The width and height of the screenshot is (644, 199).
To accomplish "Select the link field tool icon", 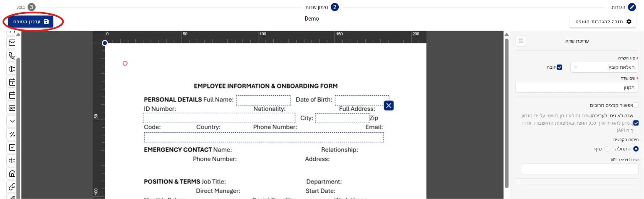I will click(12, 186).
